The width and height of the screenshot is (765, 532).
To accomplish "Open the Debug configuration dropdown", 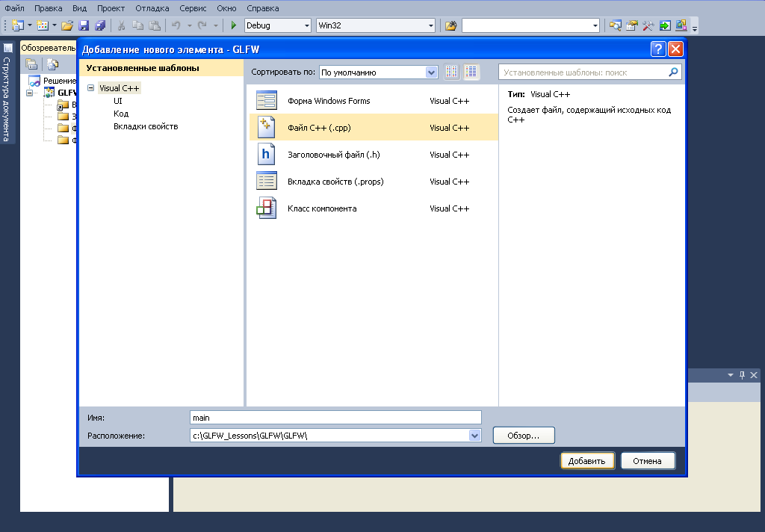I will [307, 25].
